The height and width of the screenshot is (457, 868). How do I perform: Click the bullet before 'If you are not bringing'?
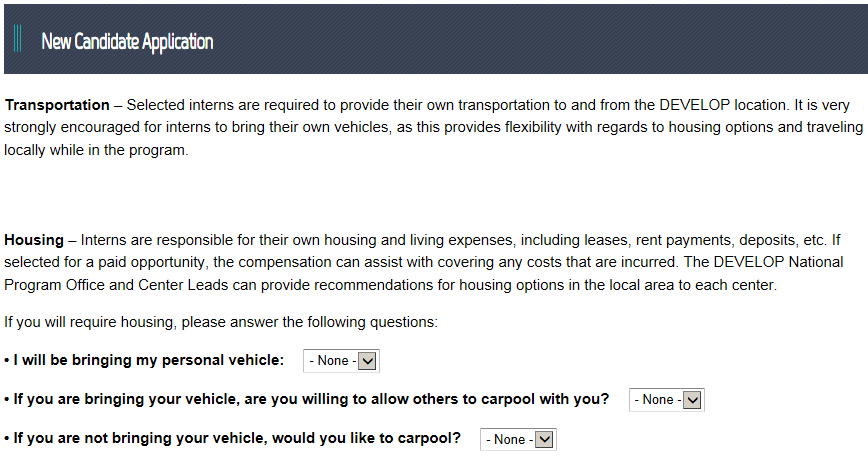coord(7,439)
